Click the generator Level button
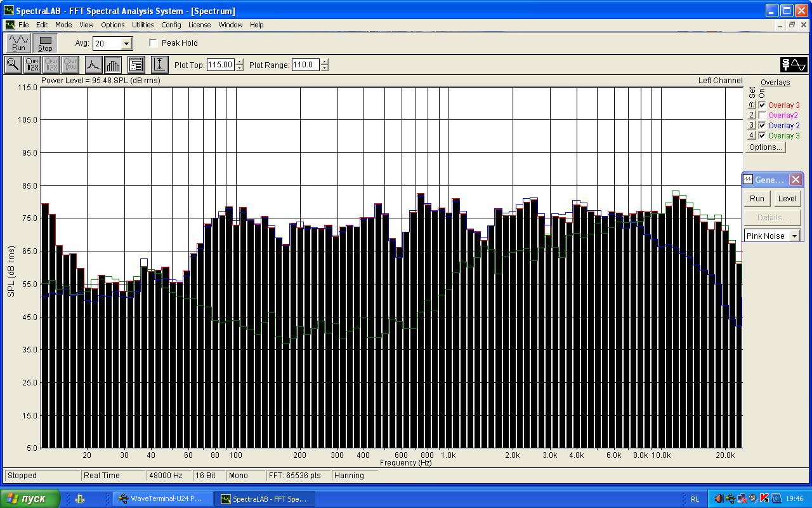The image size is (812, 508). (787, 199)
